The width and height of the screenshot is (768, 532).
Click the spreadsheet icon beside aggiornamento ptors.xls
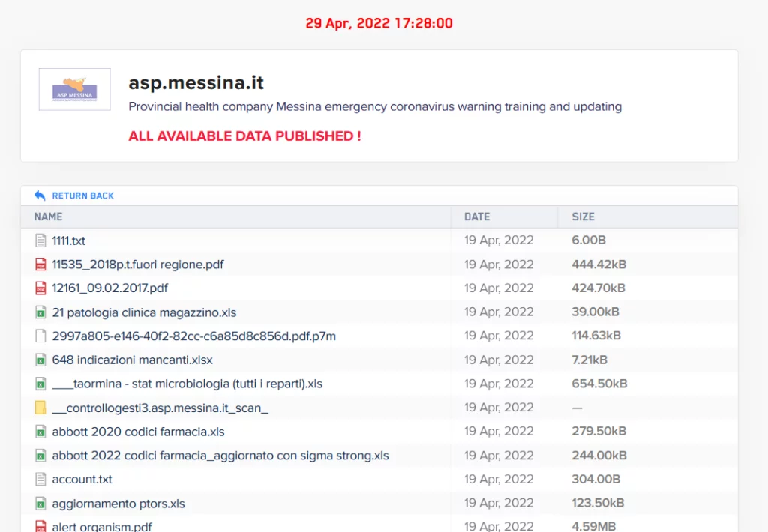click(40, 504)
